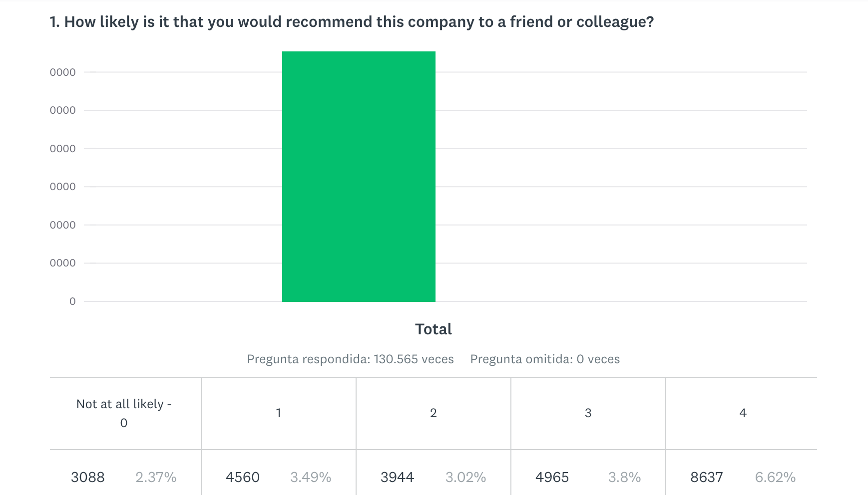Image resolution: width=868 pixels, height=495 pixels.
Task: Select the column header labeled 4
Action: (743, 413)
